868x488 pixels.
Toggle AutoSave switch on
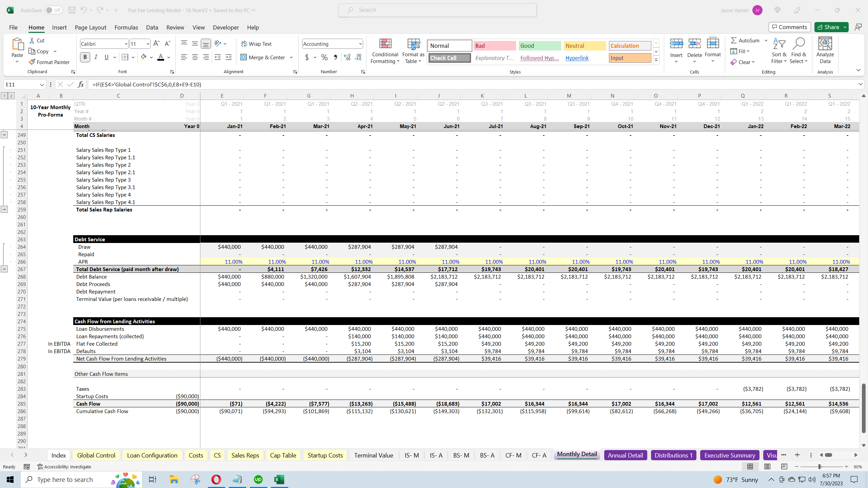pos(54,10)
